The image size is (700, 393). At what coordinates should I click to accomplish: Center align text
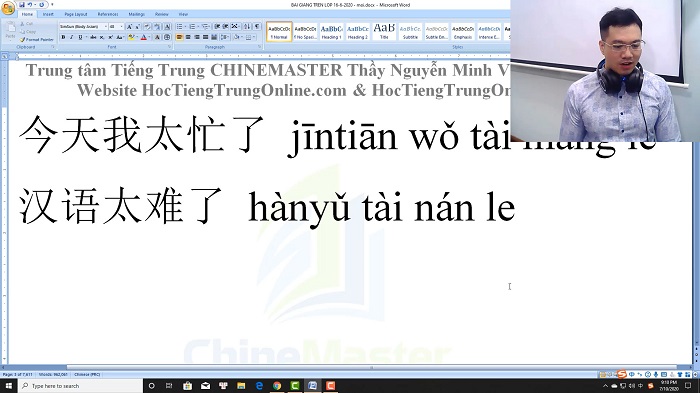pos(188,37)
